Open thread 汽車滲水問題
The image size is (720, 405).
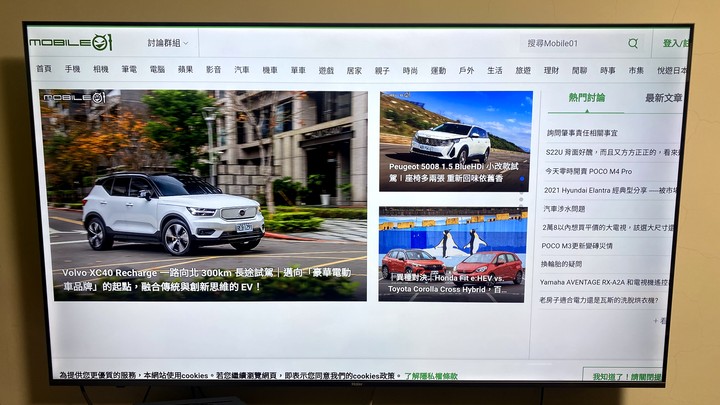pyautogui.click(x=564, y=208)
